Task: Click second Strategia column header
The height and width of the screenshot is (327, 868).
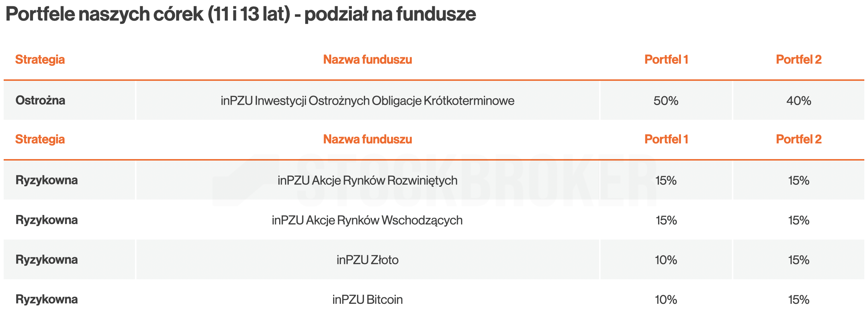Action: point(40,139)
